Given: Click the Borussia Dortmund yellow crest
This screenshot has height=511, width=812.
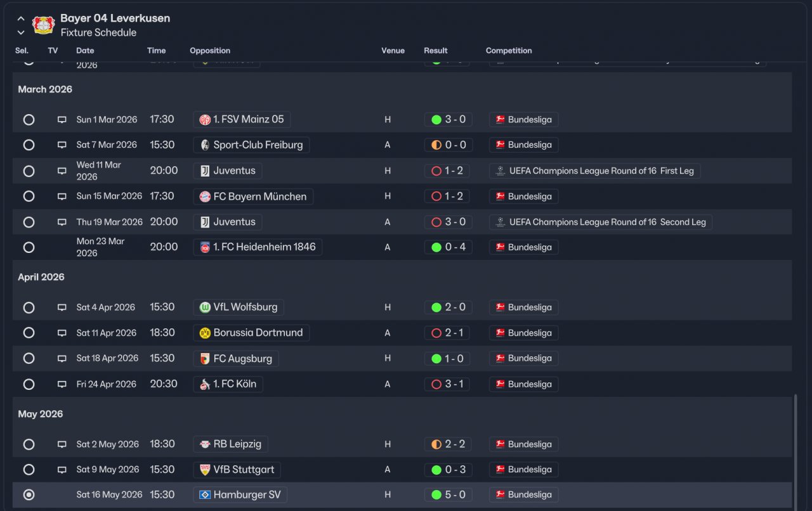Looking at the screenshot, I should point(205,333).
